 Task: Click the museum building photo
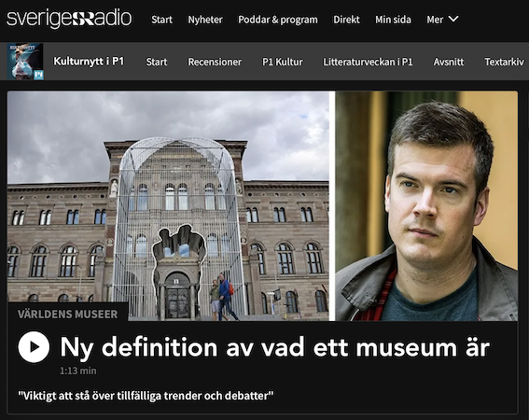pos(168,206)
